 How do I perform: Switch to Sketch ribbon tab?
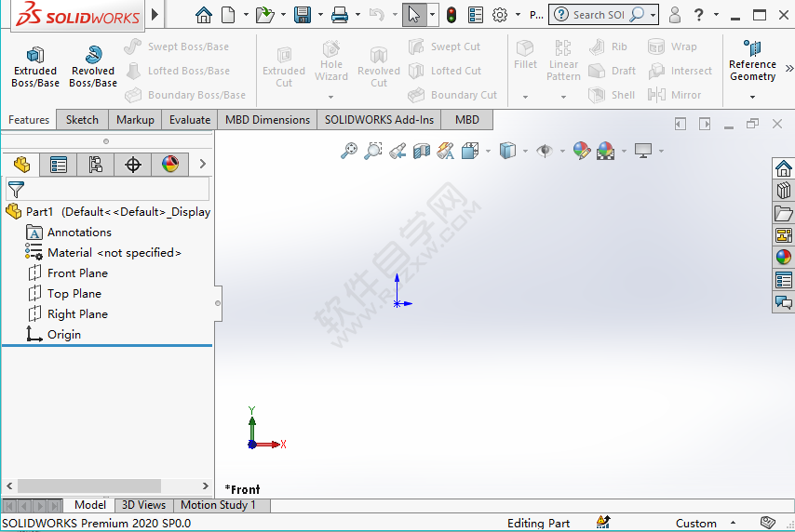(x=82, y=120)
